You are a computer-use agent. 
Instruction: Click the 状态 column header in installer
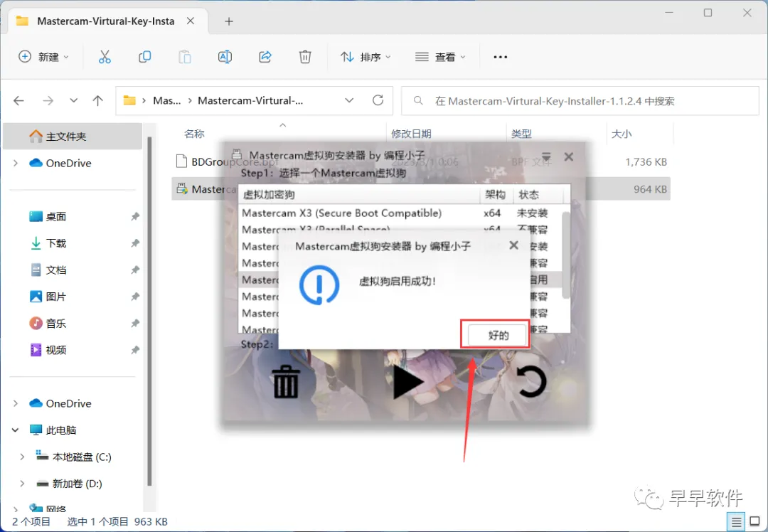pos(538,195)
